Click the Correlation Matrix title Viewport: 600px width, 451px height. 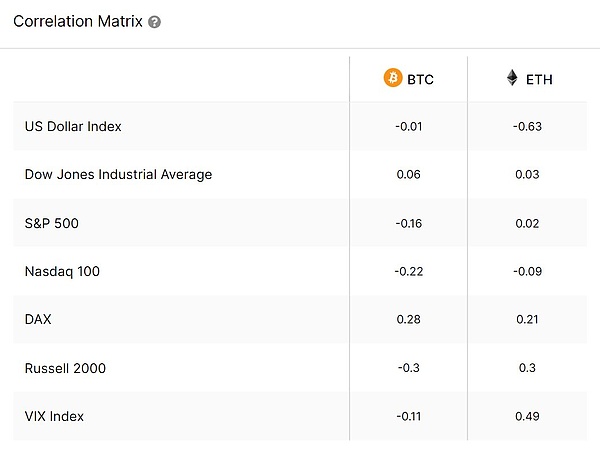point(78,21)
